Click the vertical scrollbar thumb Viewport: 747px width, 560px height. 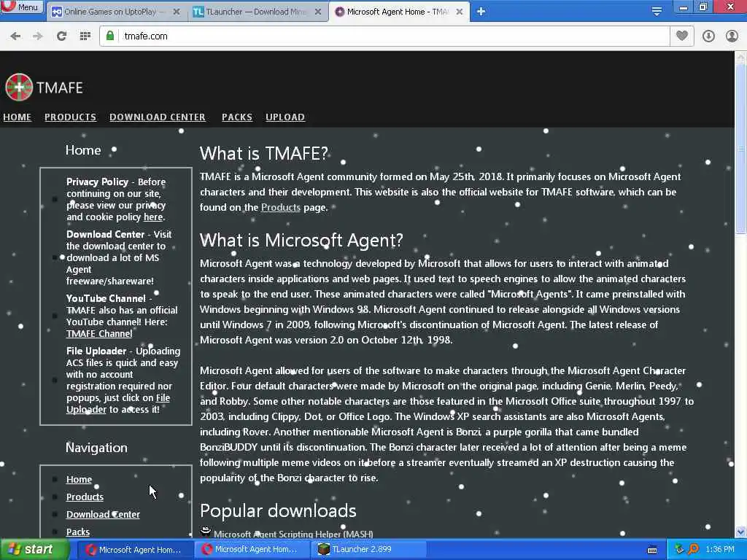click(x=740, y=149)
